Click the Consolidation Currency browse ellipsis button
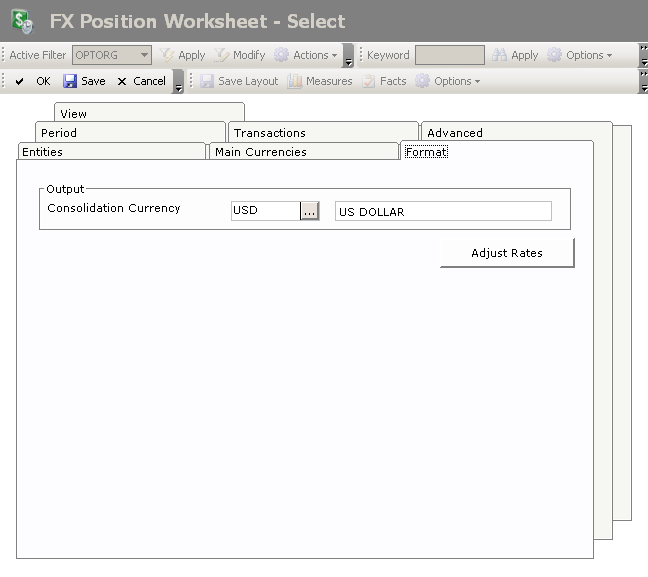The image size is (648, 577). pyautogui.click(x=310, y=211)
